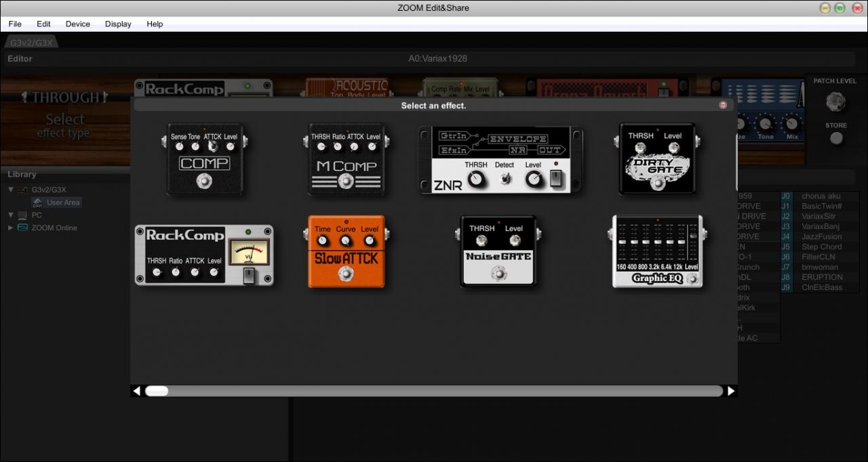Viewport: 868px width, 462px height.
Task: Flip the Detect switch on ZNR
Action: [x=505, y=178]
